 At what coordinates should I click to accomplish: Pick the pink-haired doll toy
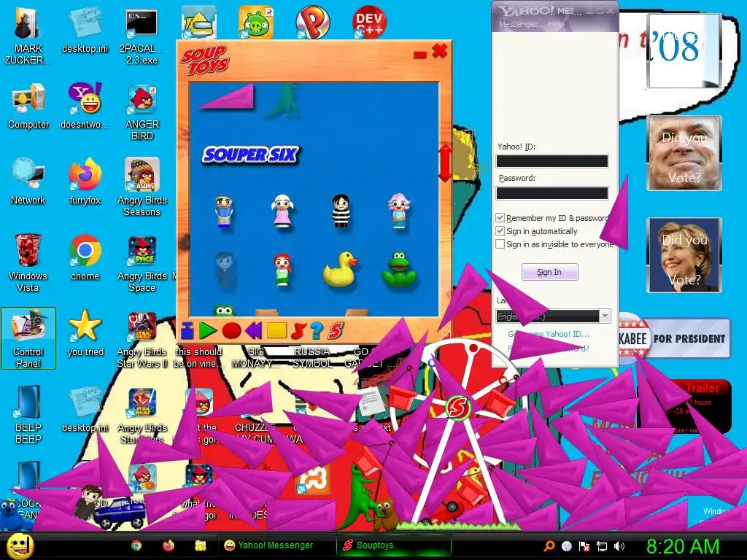[399, 211]
